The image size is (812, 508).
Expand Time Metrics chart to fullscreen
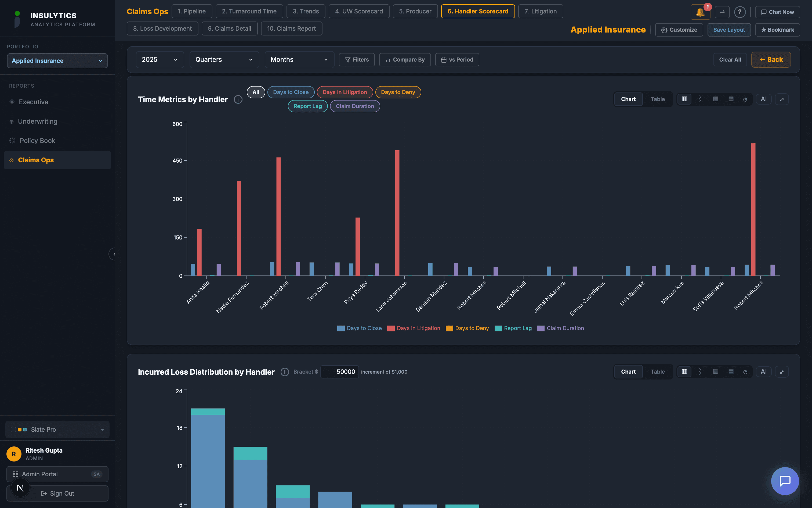[x=781, y=99]
